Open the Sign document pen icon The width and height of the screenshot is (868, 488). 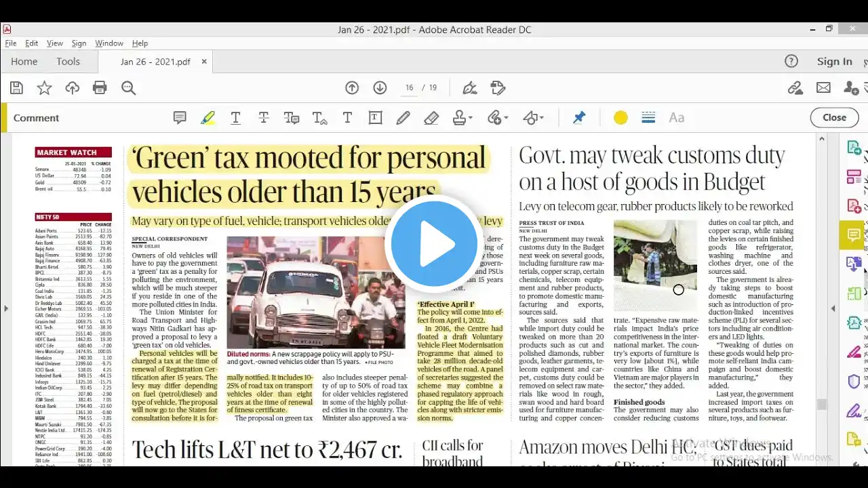(469, 87)
